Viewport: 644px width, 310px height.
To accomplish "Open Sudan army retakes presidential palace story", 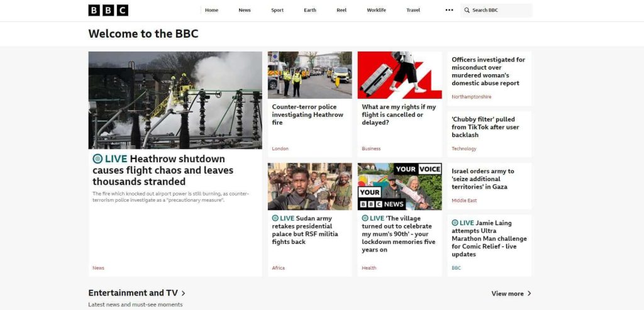I will tap(305, 230).
